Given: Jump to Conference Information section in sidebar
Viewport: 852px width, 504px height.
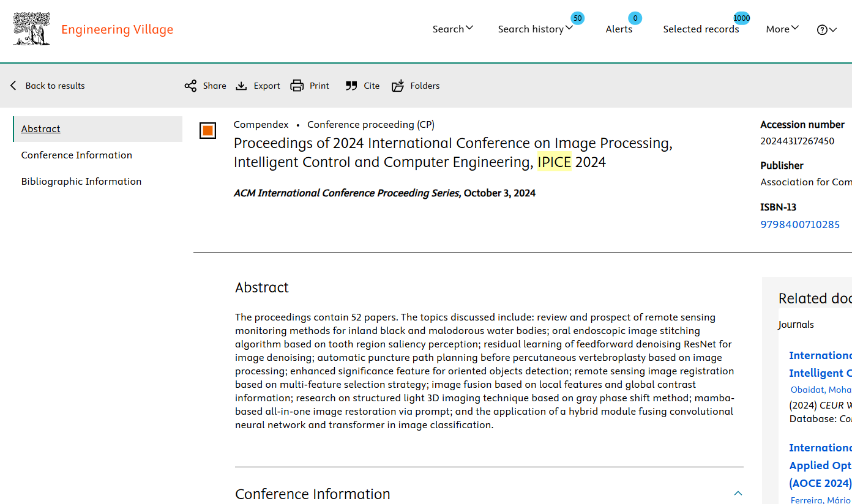Looking at the screenshot, I should click(77, 155).
